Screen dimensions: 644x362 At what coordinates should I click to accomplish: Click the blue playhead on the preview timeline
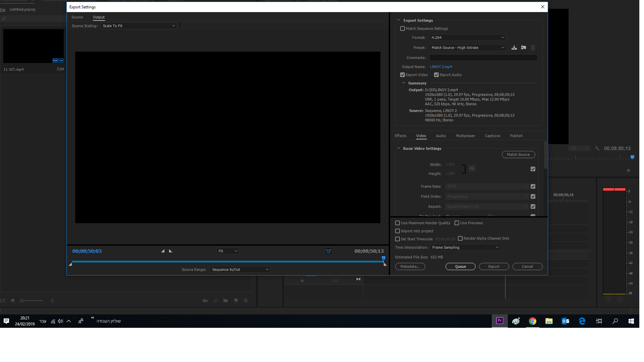pos(383,258)
